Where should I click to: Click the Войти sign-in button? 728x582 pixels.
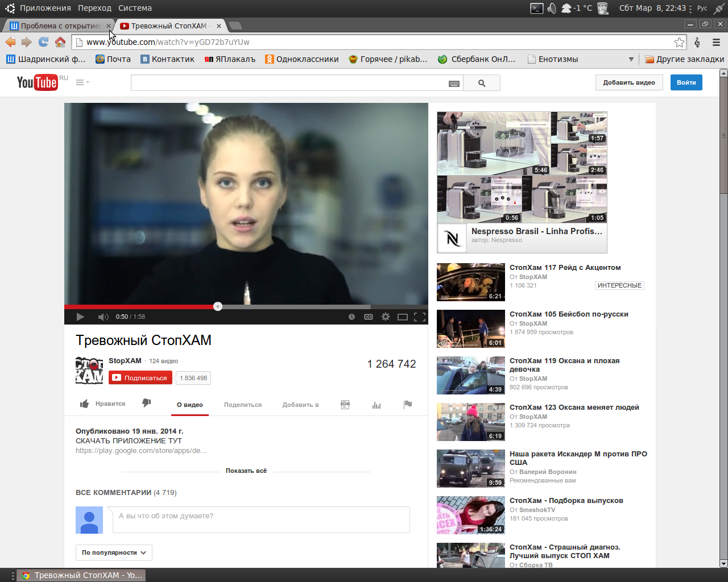(x=686, y=82)
